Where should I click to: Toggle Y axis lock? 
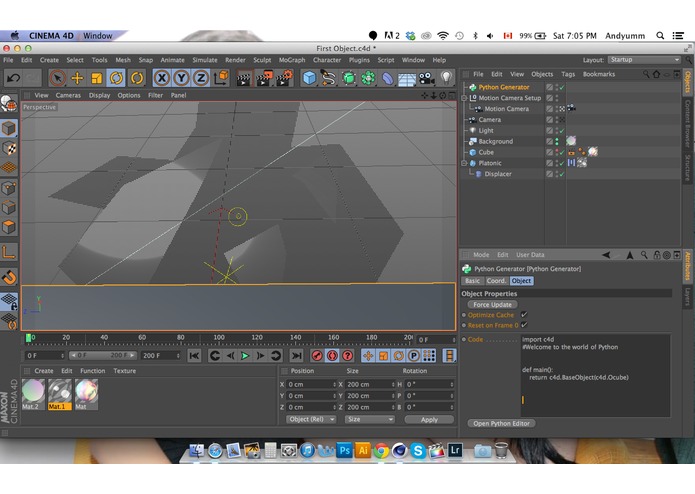[181, 78]
